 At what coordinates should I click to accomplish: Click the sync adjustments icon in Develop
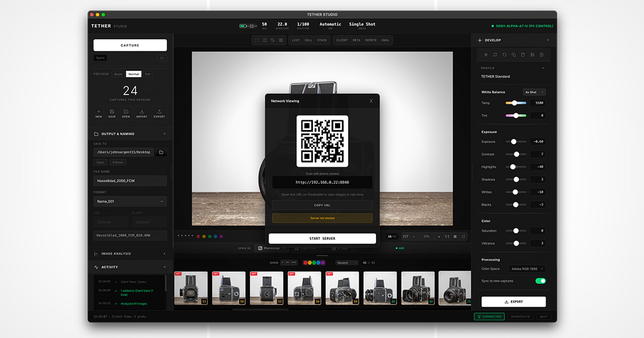point(495,55)
